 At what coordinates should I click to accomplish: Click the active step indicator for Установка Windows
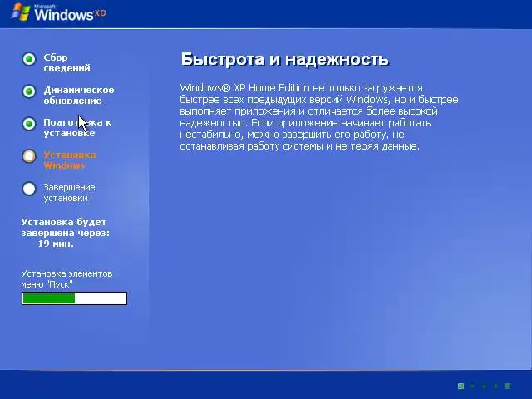pos(29,156)
